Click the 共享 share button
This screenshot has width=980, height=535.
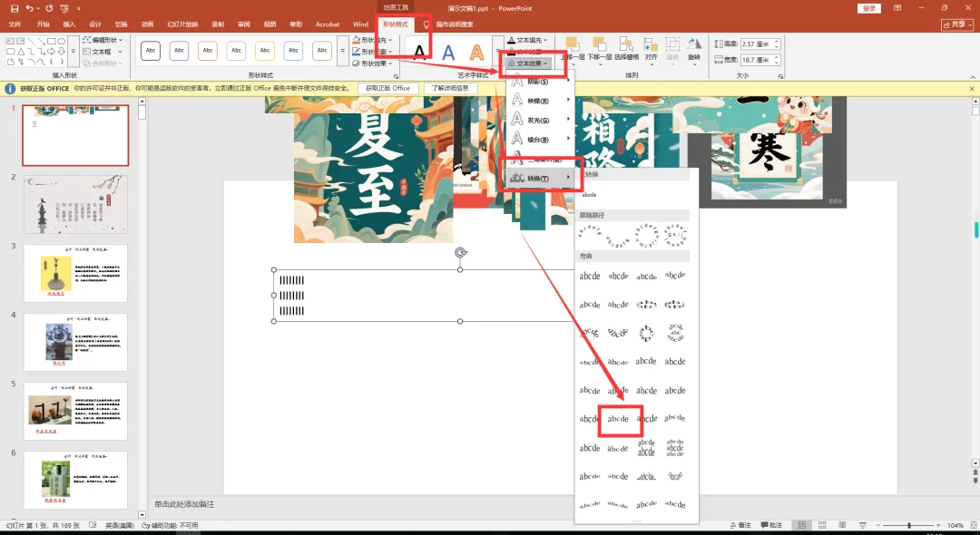(957, 24)
